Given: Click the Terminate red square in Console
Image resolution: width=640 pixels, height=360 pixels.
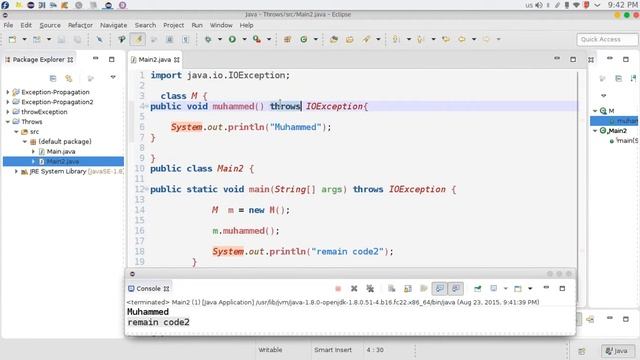Looking at the screenshot, I should pos(338,289).
